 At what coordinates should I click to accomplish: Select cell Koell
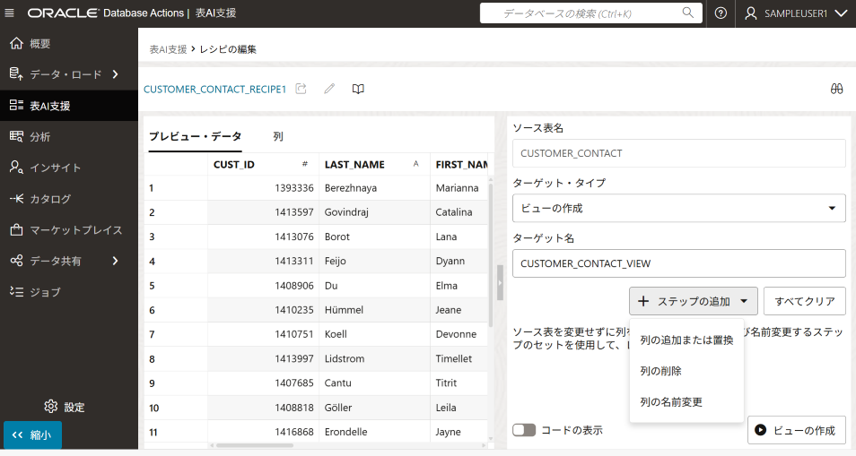pyautogui.click(x=374, y=334)
